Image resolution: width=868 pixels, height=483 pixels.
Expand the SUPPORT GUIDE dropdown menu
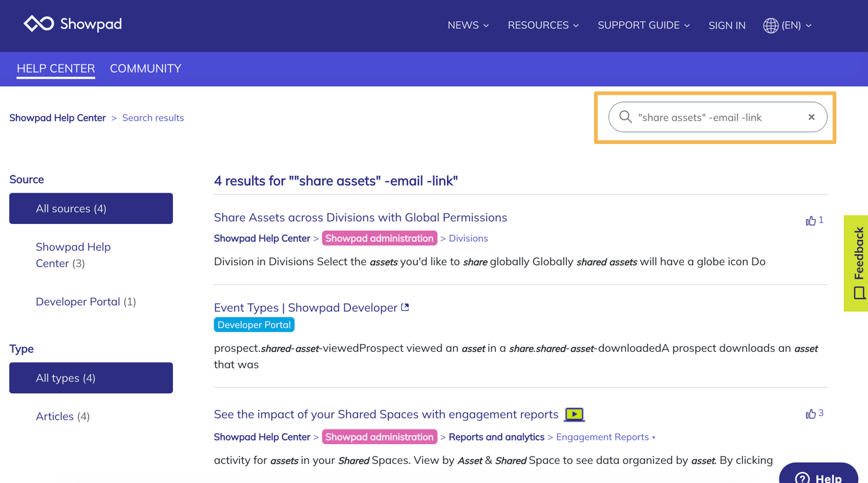(643, 25)
